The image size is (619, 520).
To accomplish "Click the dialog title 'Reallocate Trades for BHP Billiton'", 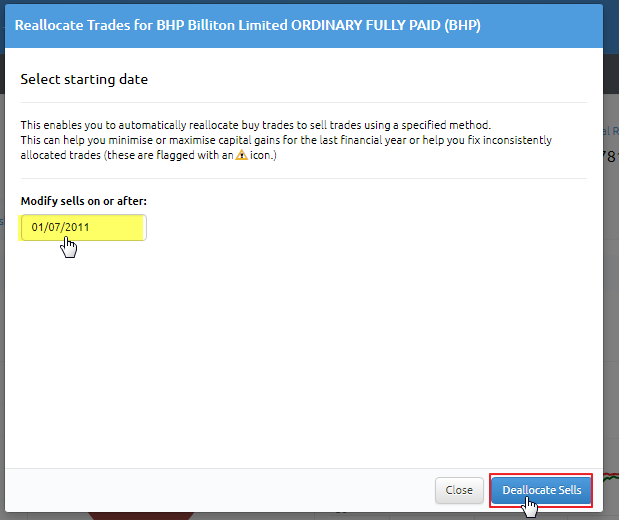I will pyautogui.click(x=248, y=25).
